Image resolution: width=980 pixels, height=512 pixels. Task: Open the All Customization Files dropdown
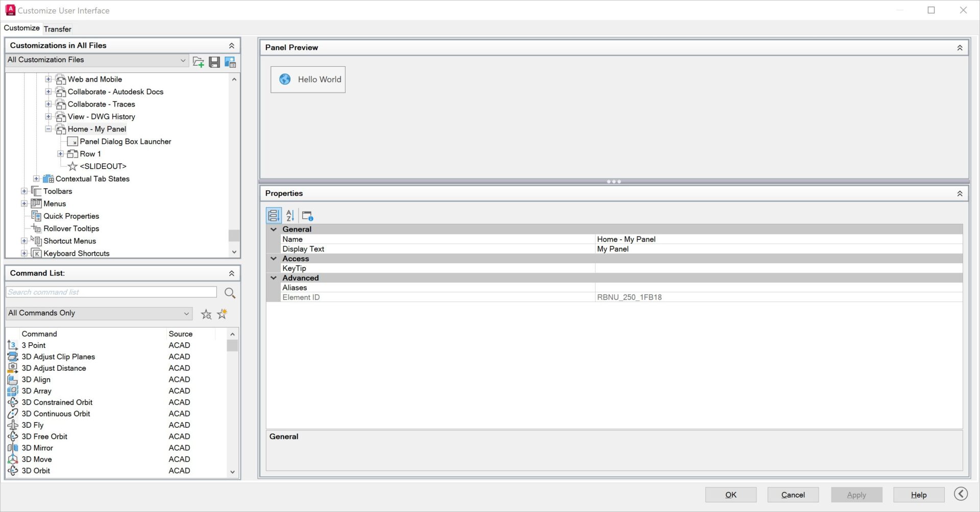[x=96, y=60]
